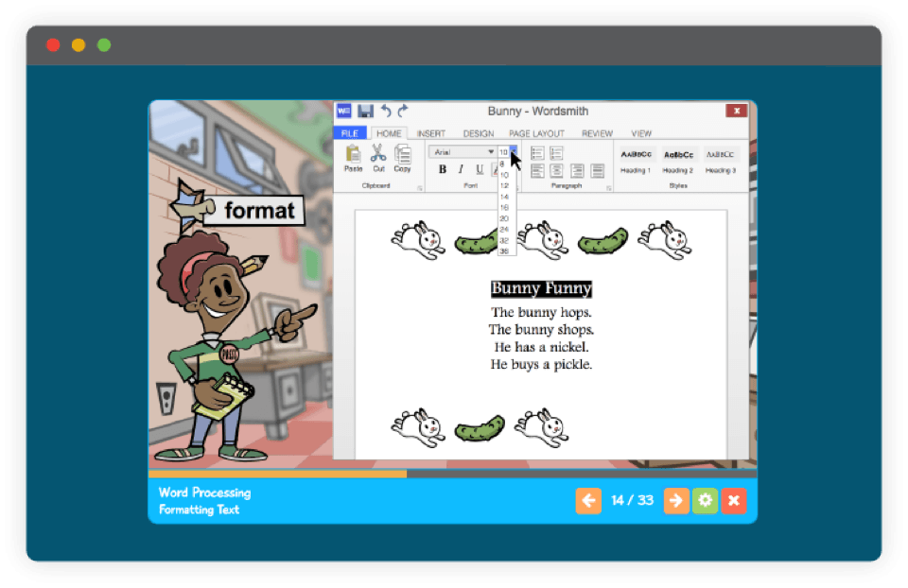
Task: Go to next slide with right arrow
Action: click(675, 500)
